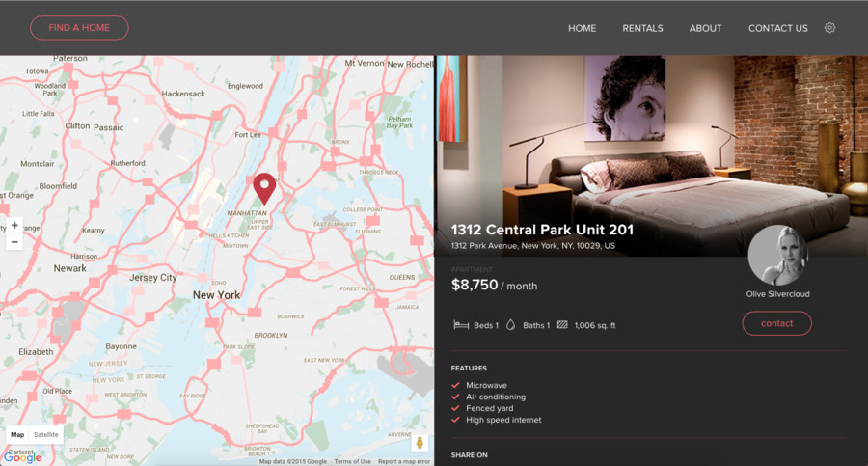Open the settings gear icon in header
Viewport: 868px width, 466px height.
[829, 28]
